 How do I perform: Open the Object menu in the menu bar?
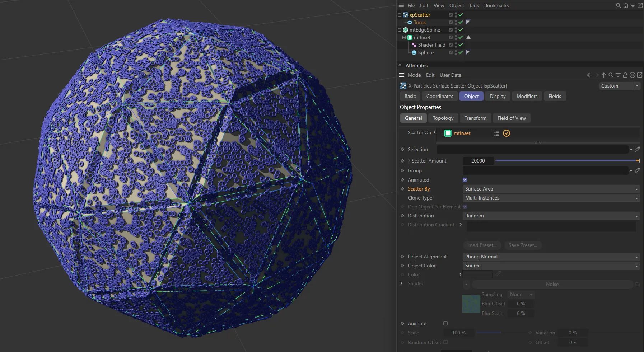coord(456,5)
